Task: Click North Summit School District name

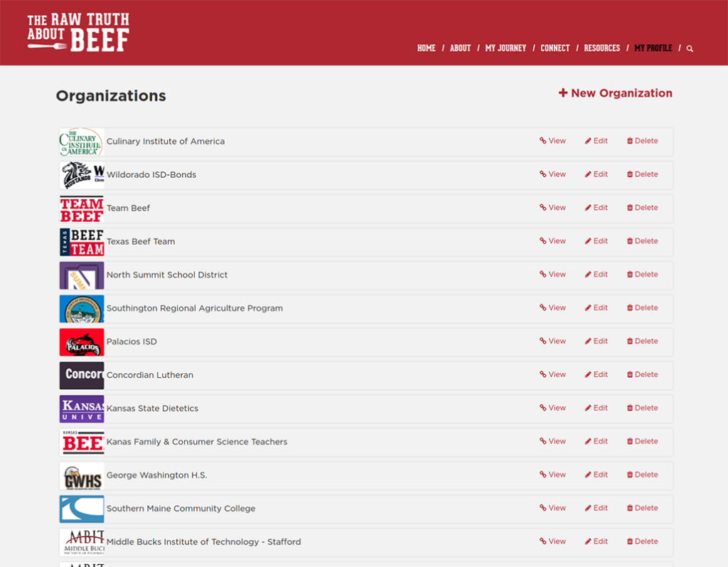Action: 167,275
